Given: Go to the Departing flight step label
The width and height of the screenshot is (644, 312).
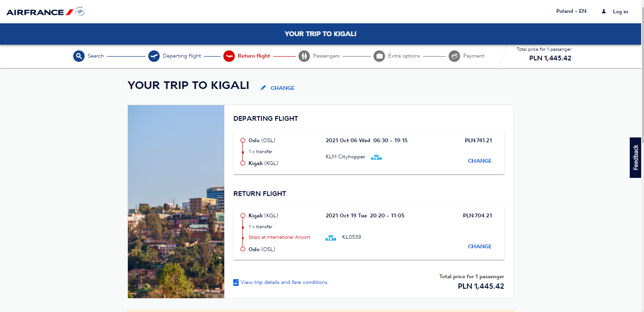Looking at the screenshot, I should point(182,56).
